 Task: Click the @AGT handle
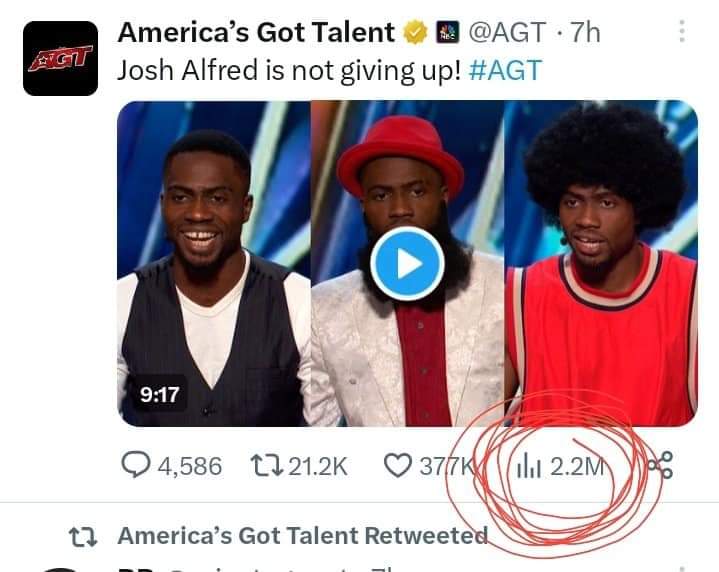point(507,33)
